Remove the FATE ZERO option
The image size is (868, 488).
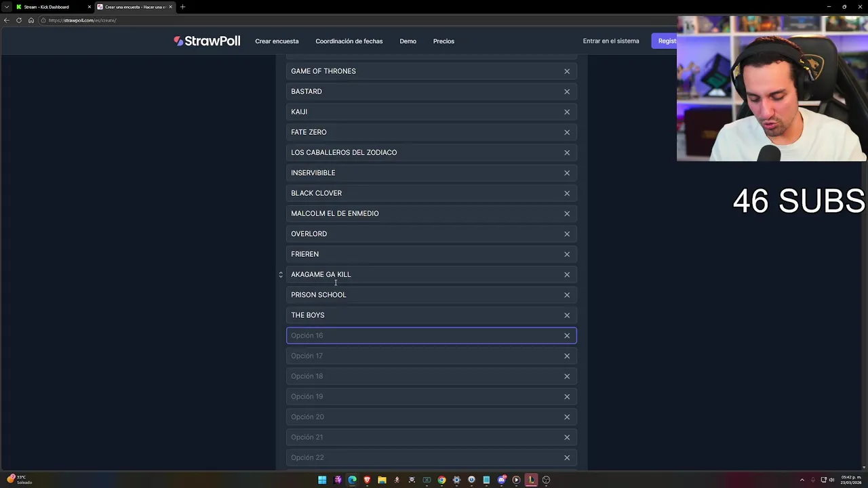click(x=567, y=132)
